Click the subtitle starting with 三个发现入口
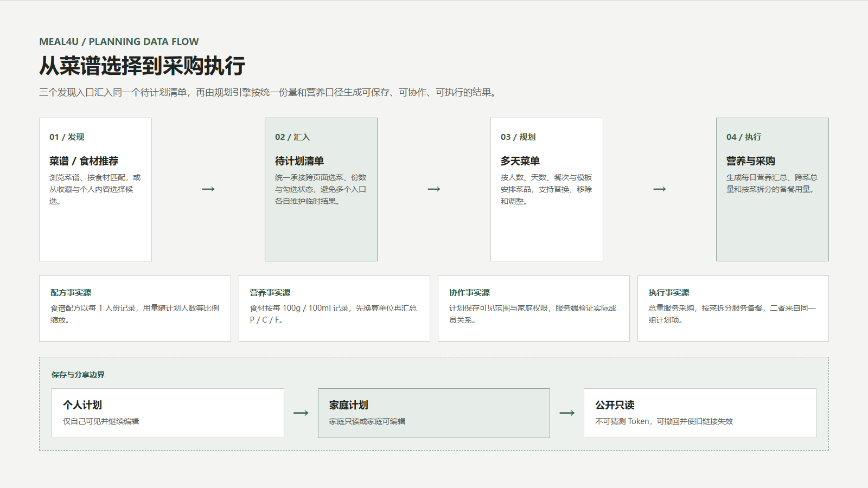The image size is (868, 488). tap(269, 93)
